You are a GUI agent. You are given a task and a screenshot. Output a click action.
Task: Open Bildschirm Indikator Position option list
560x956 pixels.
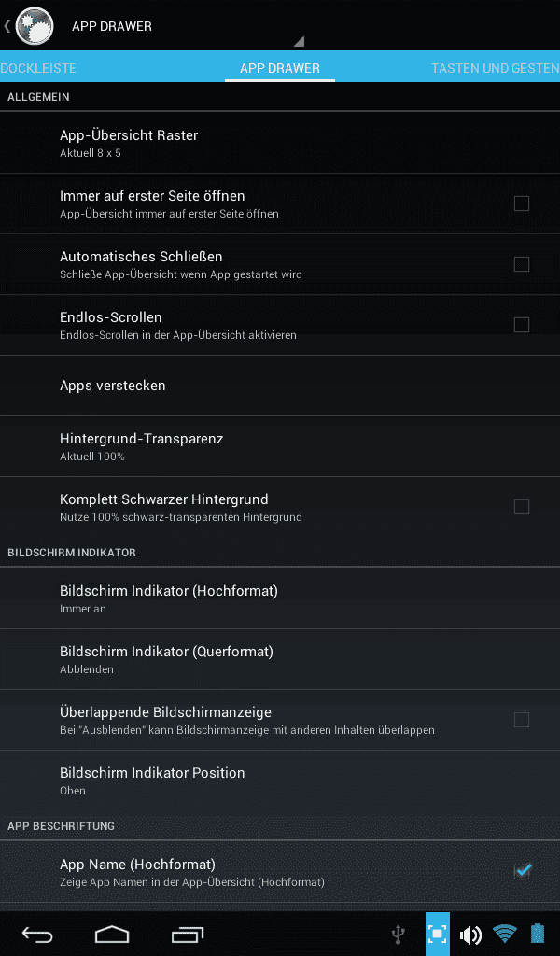tap(280, 780)
